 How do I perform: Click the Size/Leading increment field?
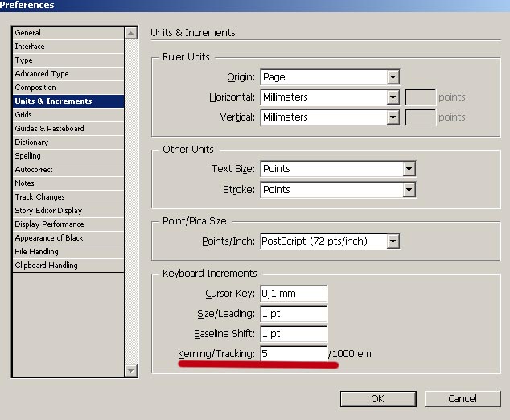(294, 314)
